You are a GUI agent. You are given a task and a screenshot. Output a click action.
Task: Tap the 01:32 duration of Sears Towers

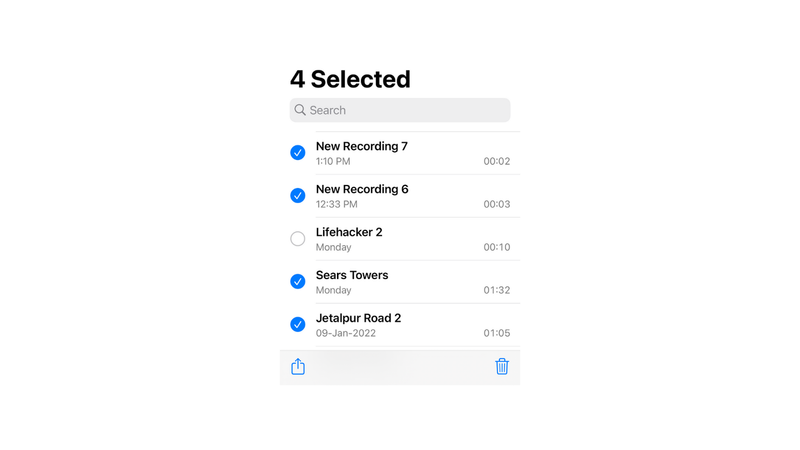tap(497, 290)
